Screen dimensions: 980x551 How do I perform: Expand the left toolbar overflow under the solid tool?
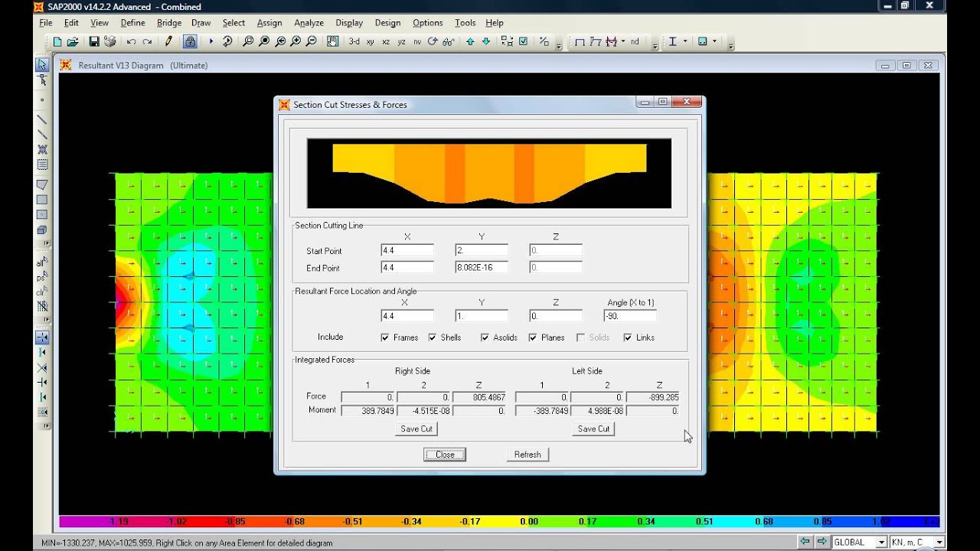tap(46, 243)
